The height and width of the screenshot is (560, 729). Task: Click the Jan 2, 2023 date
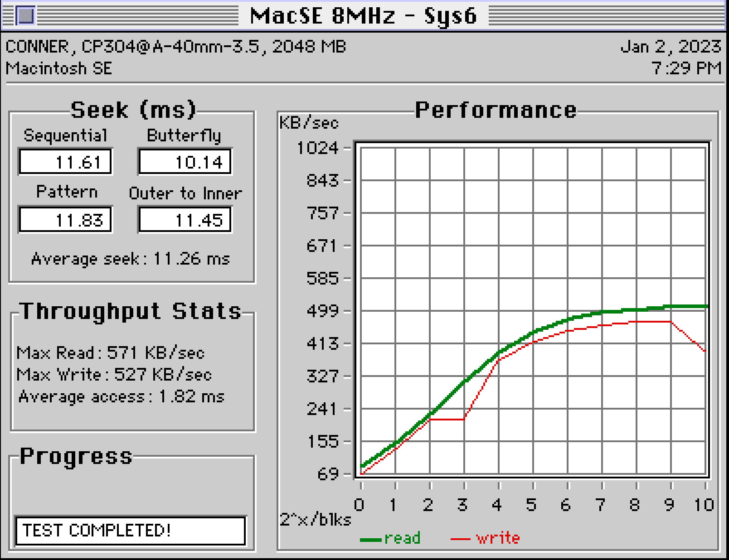point(671,47)
